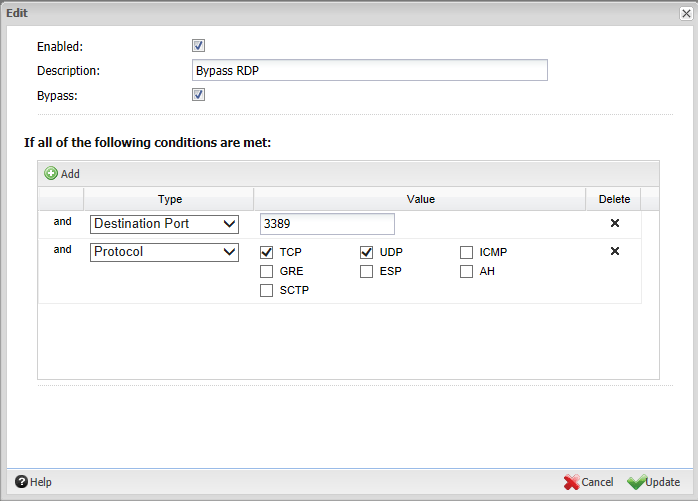This screenshot has width=698, height=501.
Task: Delete the Destination Port condition row
Action: tap(615, 224)
